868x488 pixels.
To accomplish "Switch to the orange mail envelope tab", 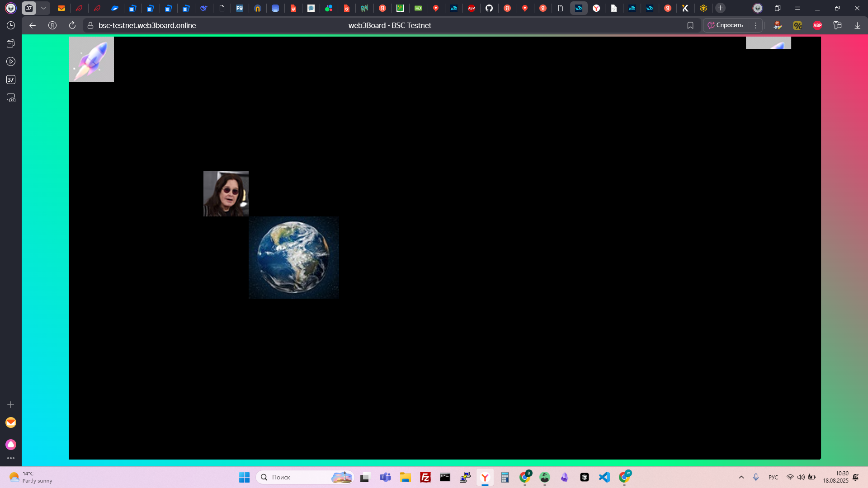I will [x=61, y=8].
